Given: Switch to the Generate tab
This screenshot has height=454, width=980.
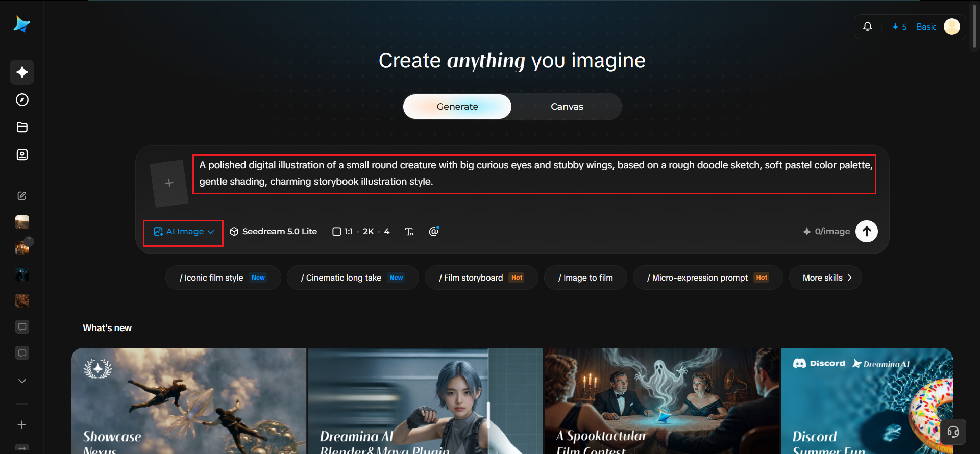Looking at the screenshot, I should 457,107.
